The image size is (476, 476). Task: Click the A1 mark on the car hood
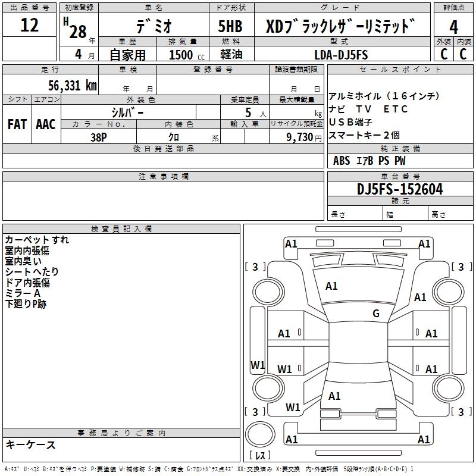(x=331, y=286)
